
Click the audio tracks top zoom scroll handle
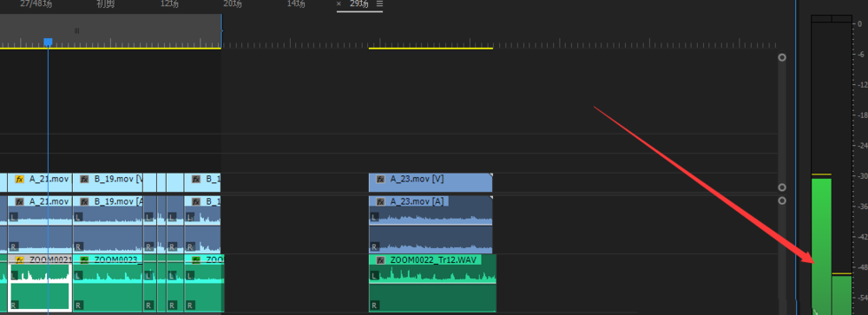pos(782,200)
